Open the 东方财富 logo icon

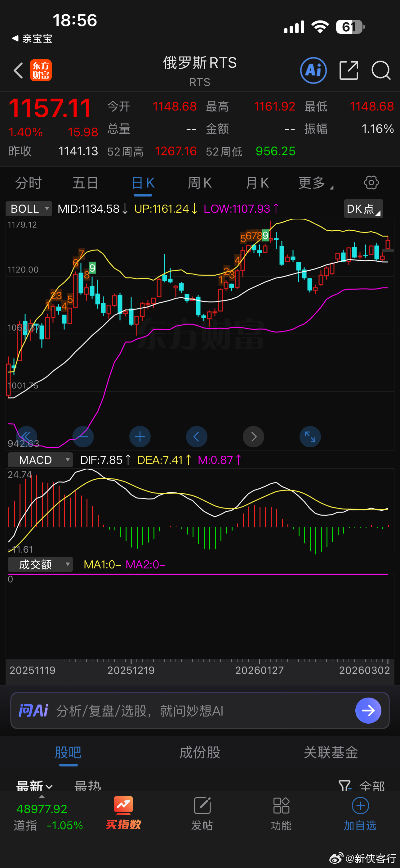click(x=41, y=70)
